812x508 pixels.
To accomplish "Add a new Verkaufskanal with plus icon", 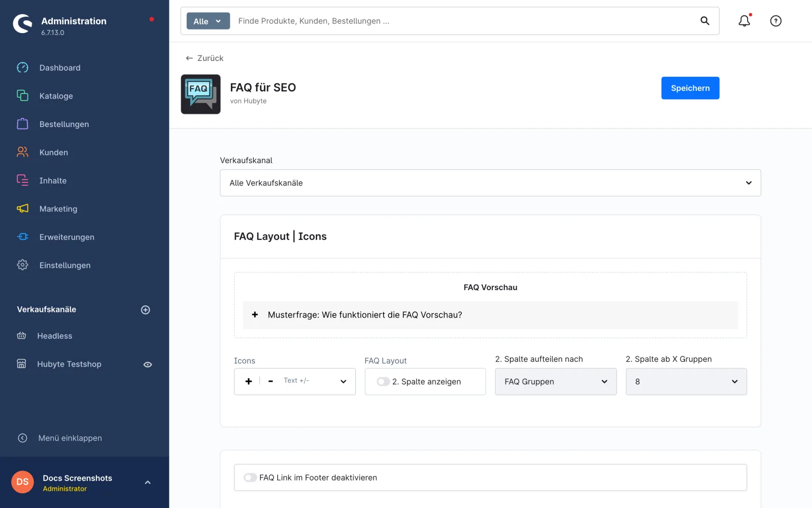I will click(x=145, y=310).
